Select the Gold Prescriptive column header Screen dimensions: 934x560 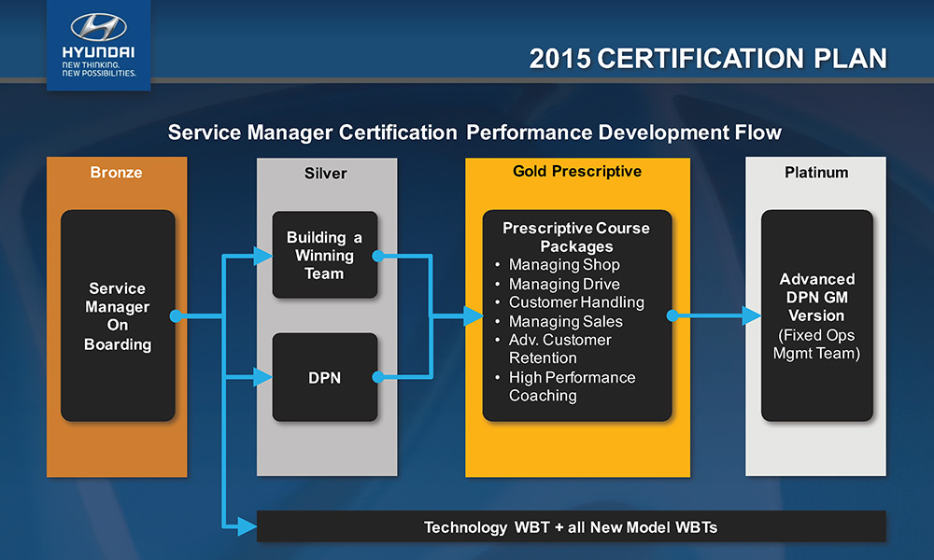[x=577, y=172]
